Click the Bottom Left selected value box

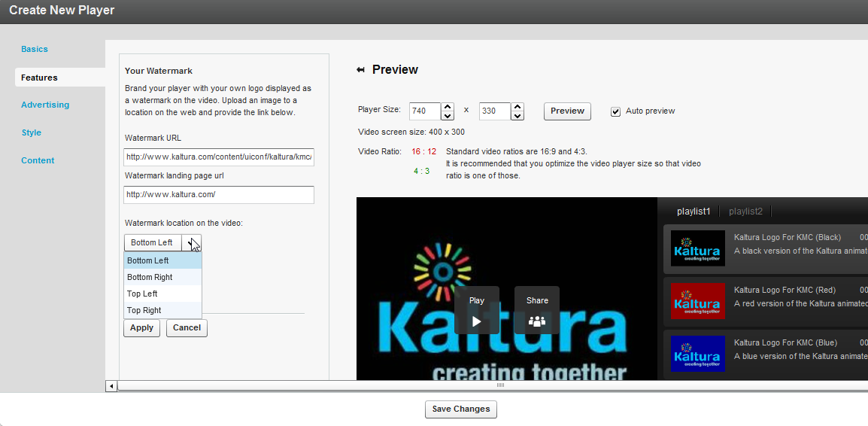click(153, 242)
